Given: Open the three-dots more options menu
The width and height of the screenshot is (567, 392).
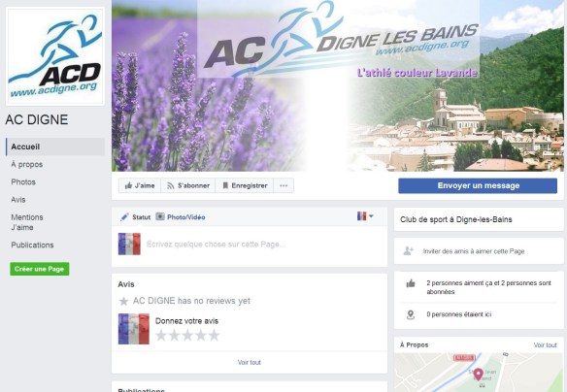Looking at the screenshot, I should 283,185.
